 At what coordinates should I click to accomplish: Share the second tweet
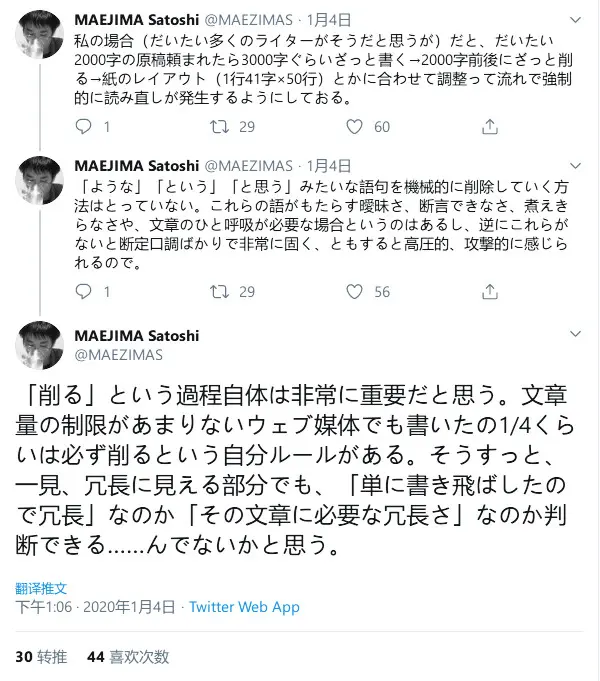click(x=489, y=292)
